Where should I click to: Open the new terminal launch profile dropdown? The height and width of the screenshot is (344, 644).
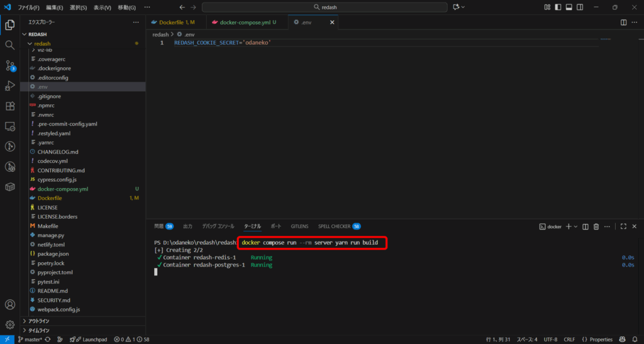[575, 226]
